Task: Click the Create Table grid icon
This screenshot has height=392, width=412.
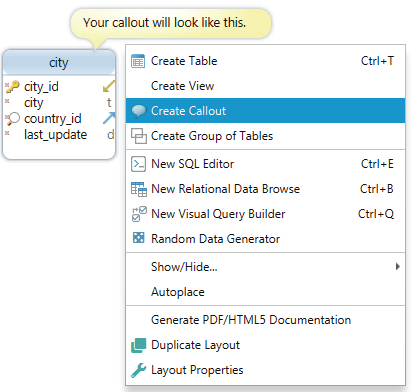Action: (138, 61)
